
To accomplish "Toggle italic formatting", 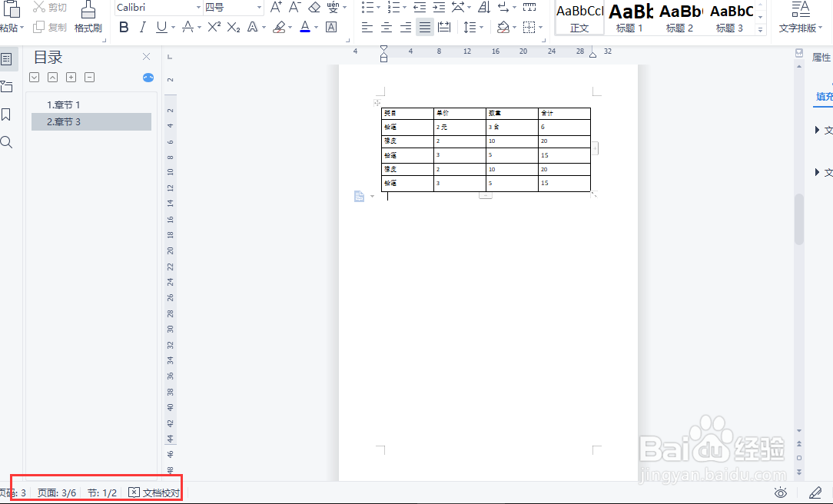I will pyautogui.click(x=142, y=27).
